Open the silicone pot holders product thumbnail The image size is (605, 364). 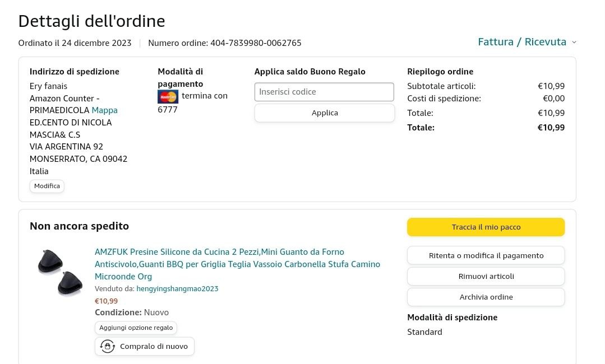[x=59, y=272]
